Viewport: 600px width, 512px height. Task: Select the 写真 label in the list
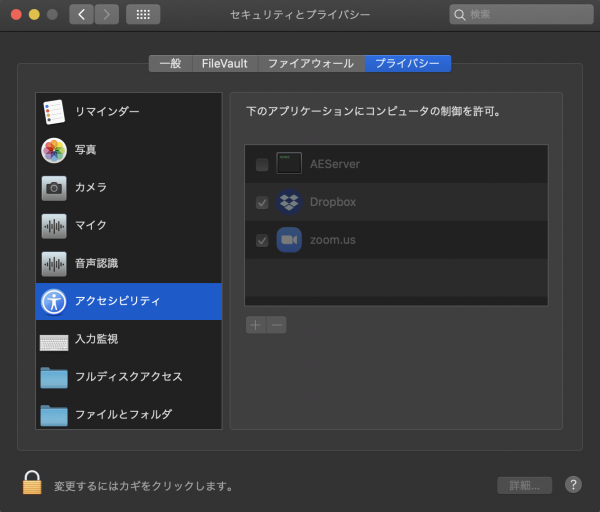click(x=85, y=150)
